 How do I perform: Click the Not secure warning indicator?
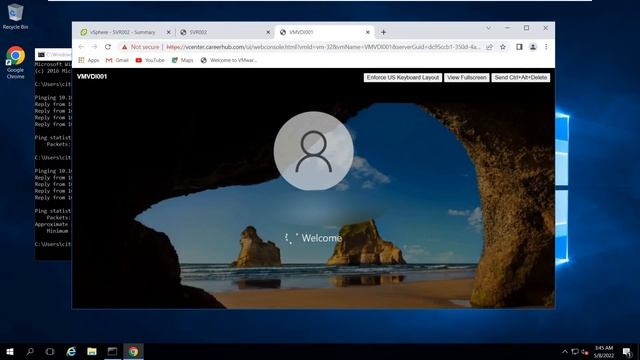140,47
